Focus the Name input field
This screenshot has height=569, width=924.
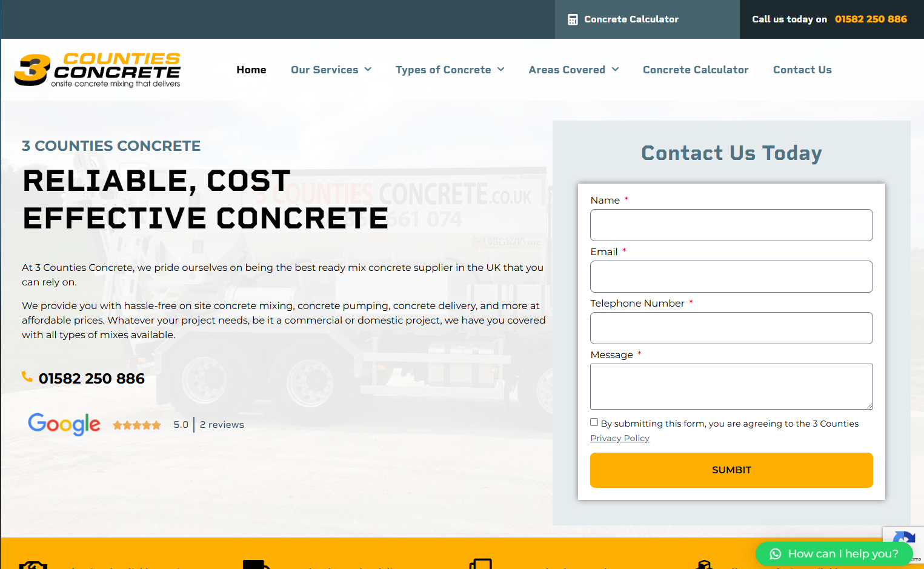(x=731, y=225)
